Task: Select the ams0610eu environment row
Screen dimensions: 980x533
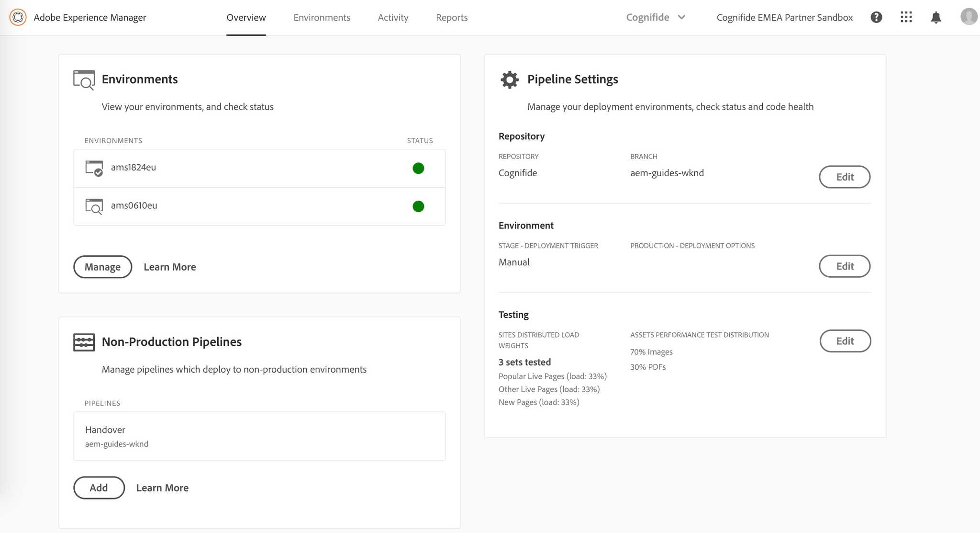Action: (x=259, y=206)
